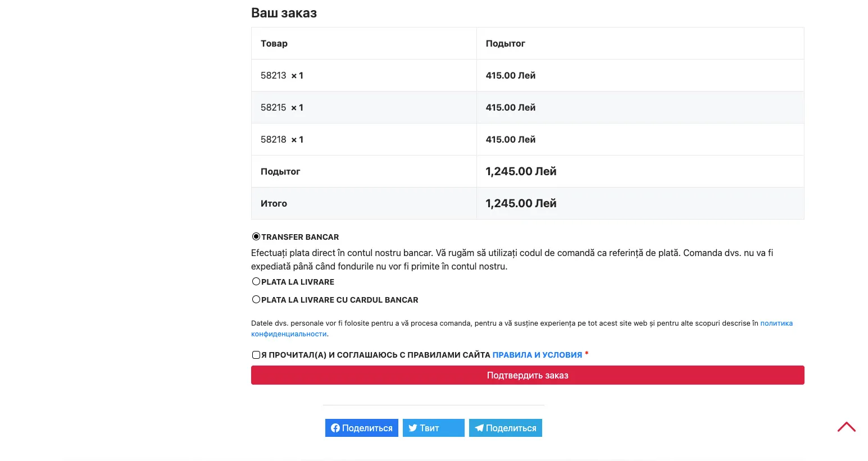Click the Товар column header
Viewport: 868px width, 461px height.
tap(274, 43)
